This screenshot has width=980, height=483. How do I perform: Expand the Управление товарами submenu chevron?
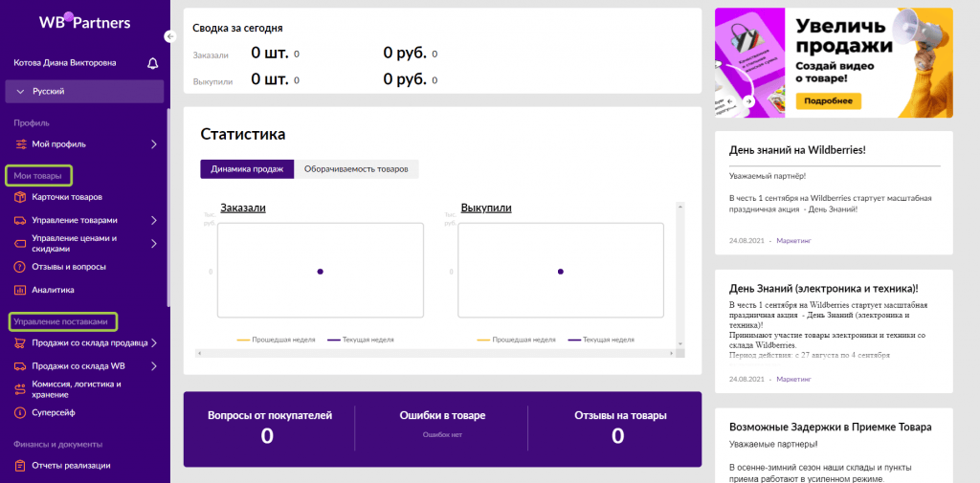pyautogui.click(x=153, y=220)
